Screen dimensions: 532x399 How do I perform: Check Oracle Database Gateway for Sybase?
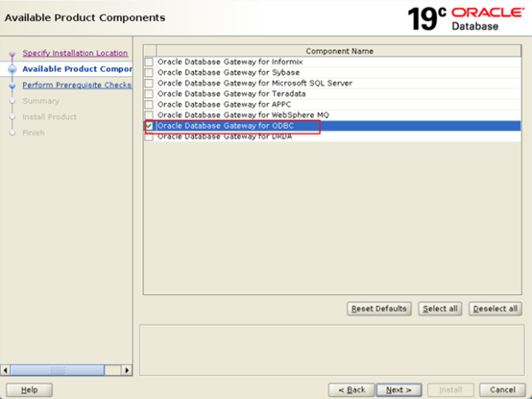(x=149, y=73)
